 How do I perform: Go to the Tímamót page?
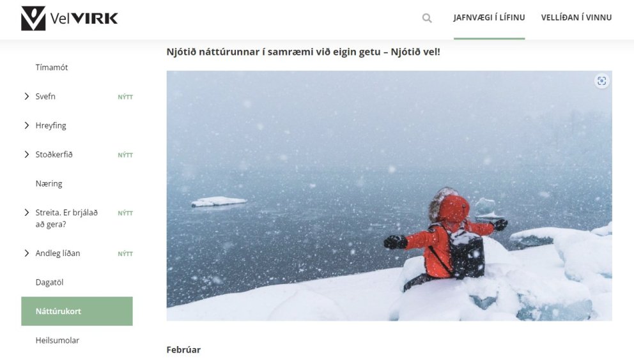(52, 68)
